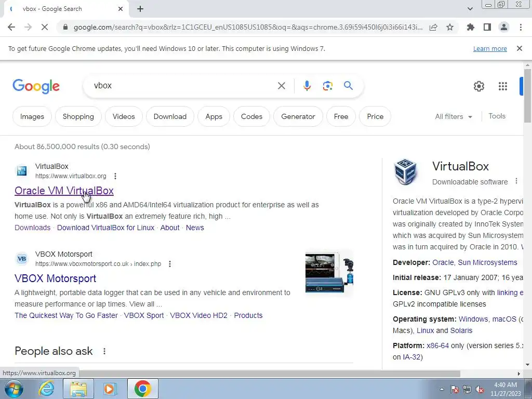Click the site lock icon in address bar

(x=65, y=27)
